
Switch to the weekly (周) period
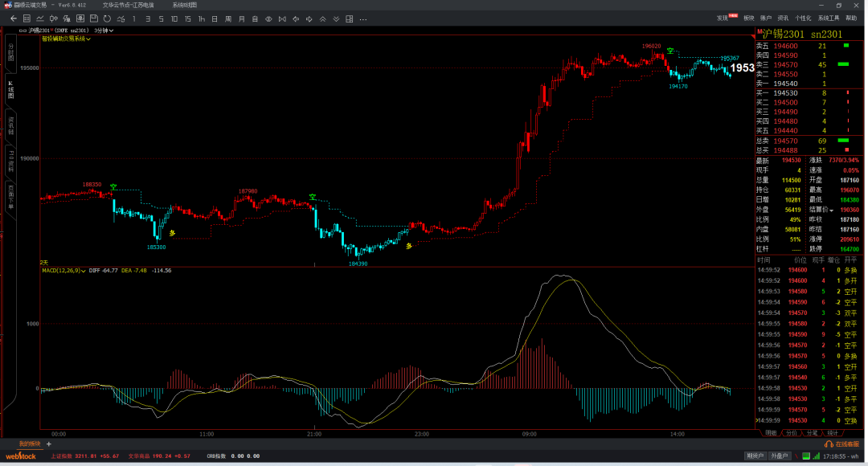pos(228,18)
